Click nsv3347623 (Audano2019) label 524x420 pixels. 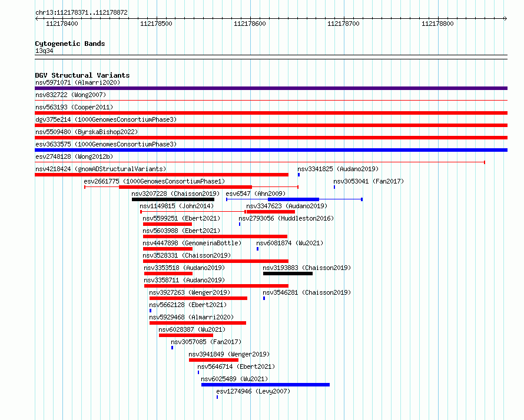(287, 206)
